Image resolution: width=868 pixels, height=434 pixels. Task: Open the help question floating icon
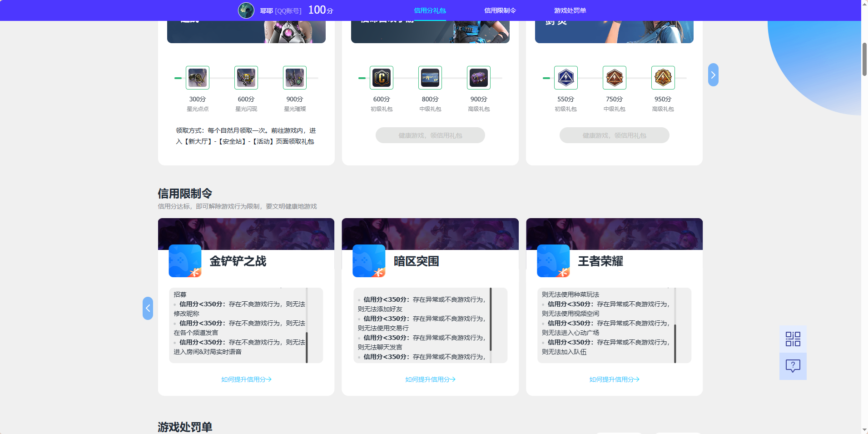coord(793,366)
